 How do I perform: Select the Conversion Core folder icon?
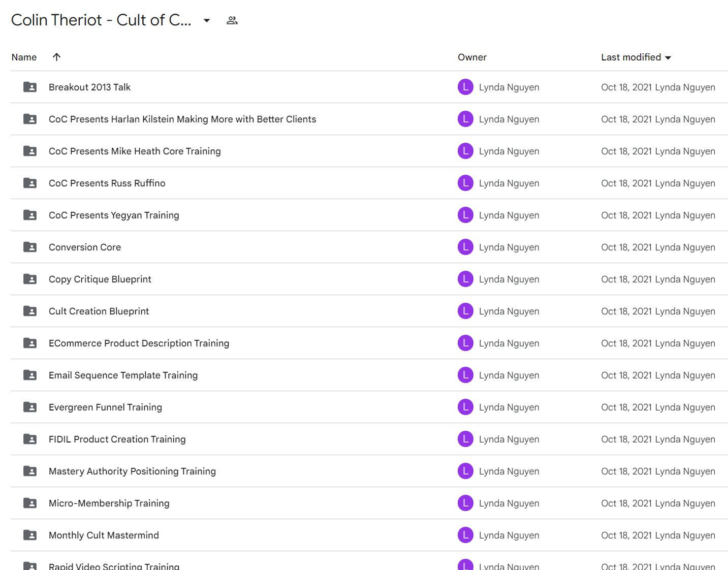[x=30, y=247]
